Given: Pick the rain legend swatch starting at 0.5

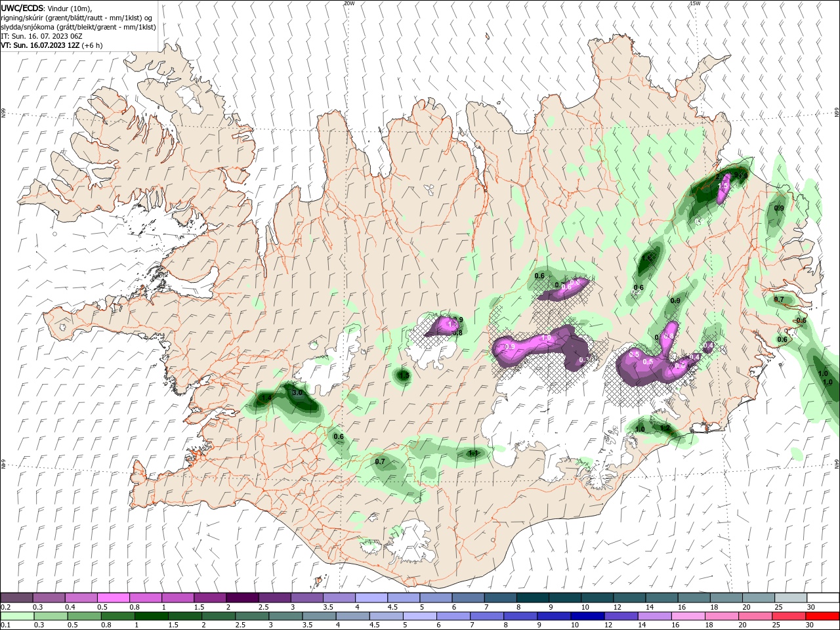Looking at the screenshot, I should 83,616.
